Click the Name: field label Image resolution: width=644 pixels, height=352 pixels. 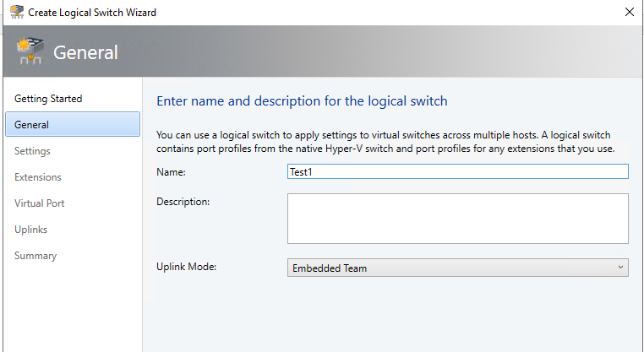171,172
